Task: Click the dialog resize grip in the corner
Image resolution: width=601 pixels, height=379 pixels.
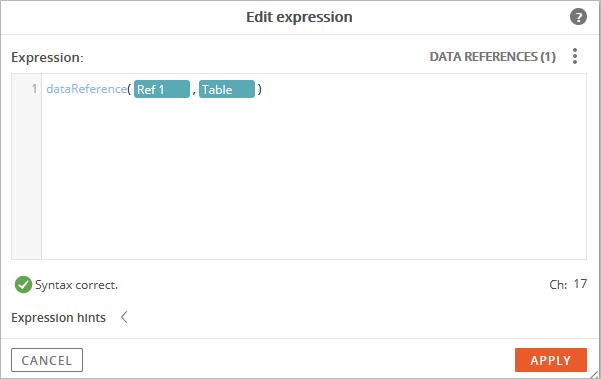Action: [x=594, y=374]
